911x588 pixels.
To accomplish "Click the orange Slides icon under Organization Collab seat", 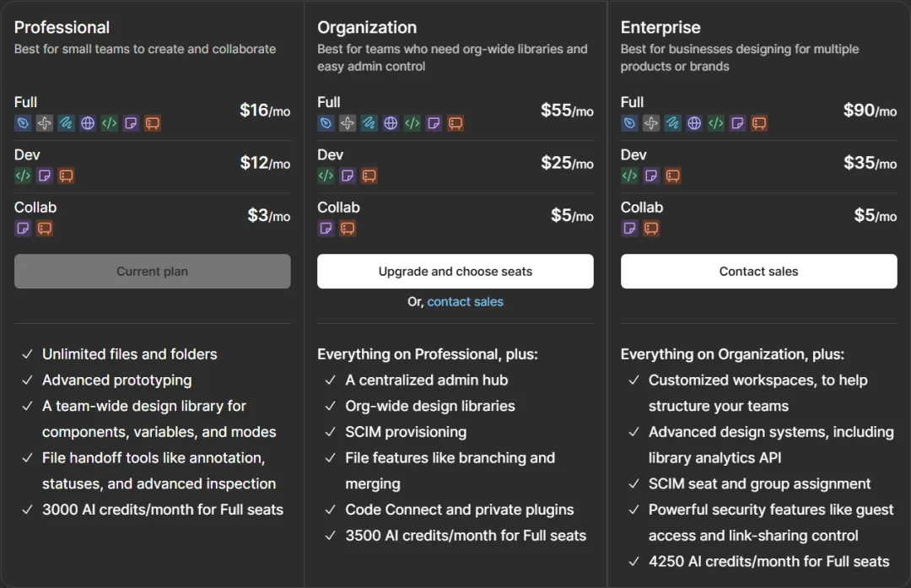I will [348, 229].
